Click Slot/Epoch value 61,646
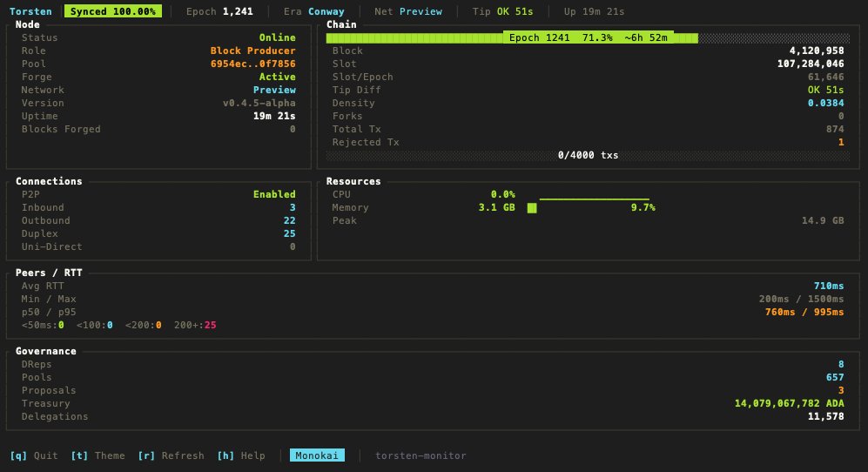Image resolution: width=868 pixels, height=472 pixels. [x=826, y=77]
